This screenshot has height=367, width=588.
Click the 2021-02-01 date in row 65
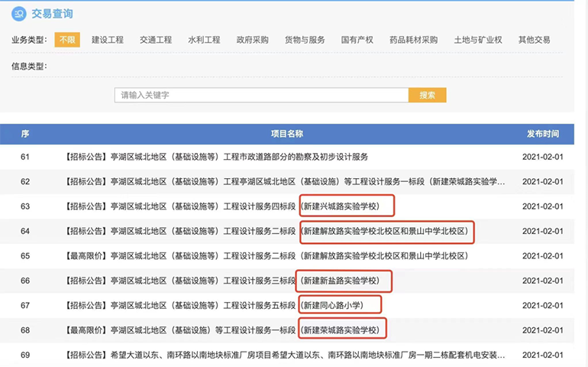click(543, 256)
